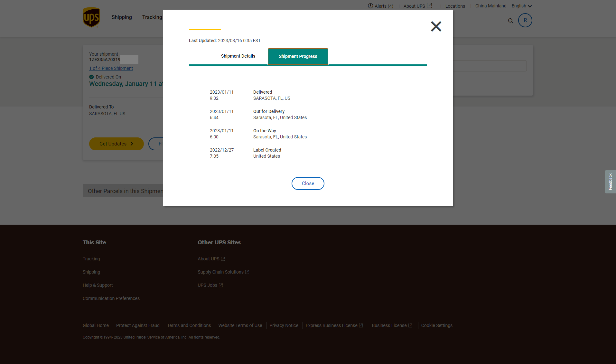The height and width of the screenshot is (364, 616).
Task: Open Communication Preferences link
Action: 111,298
